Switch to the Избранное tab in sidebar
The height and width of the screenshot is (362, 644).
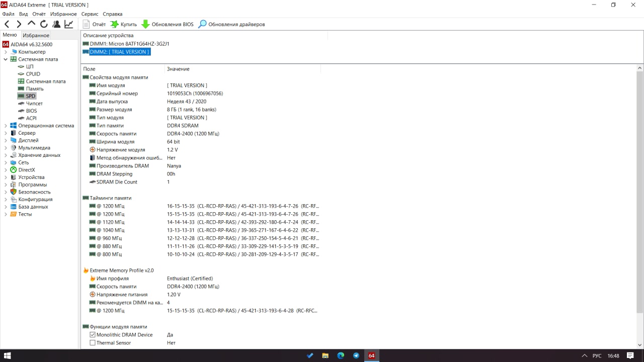(36, 35)
